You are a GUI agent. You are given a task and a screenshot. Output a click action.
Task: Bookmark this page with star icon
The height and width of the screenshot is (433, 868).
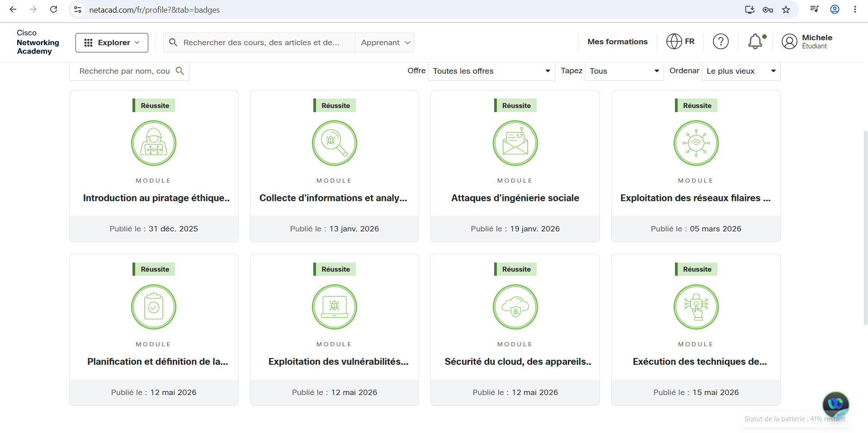click(786, 9)
